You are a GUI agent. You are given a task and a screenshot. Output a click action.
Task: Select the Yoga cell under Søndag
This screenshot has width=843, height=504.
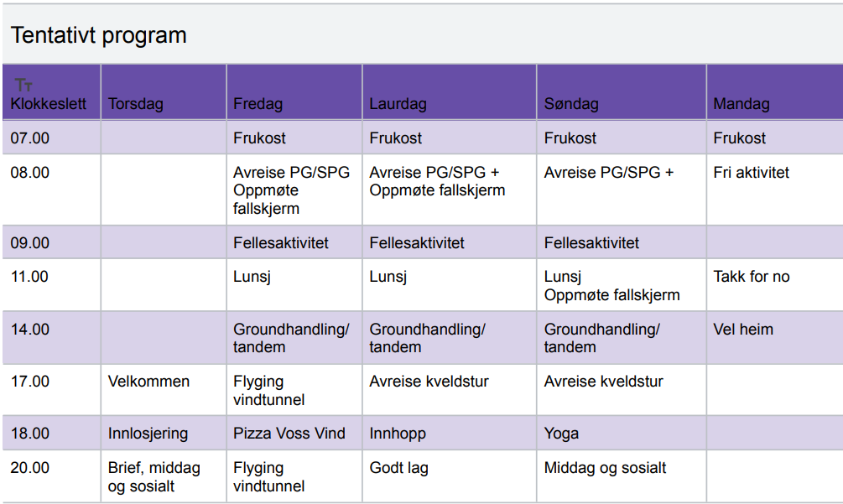[x=561, y=434]
